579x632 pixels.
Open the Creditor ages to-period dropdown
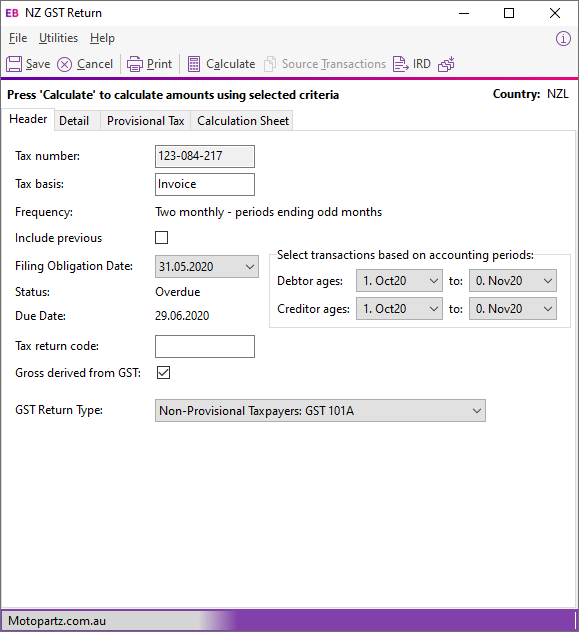click(513, 309)
